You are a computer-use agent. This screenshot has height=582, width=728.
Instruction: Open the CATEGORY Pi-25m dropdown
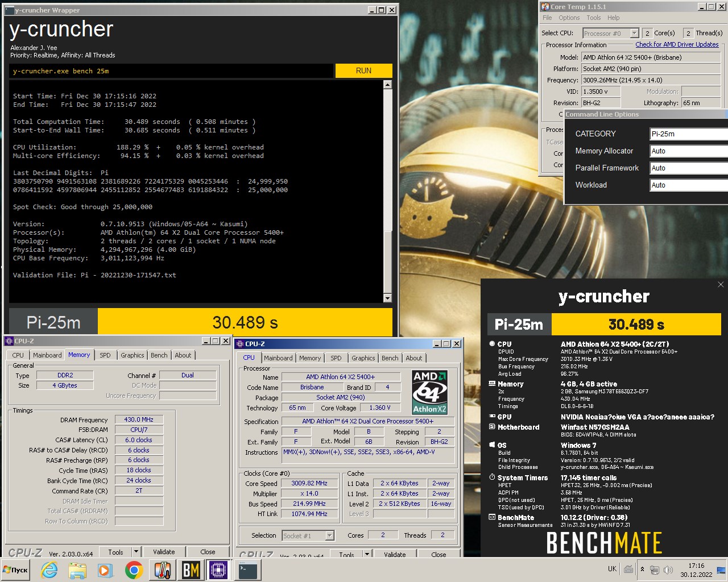tap(689, 134)
